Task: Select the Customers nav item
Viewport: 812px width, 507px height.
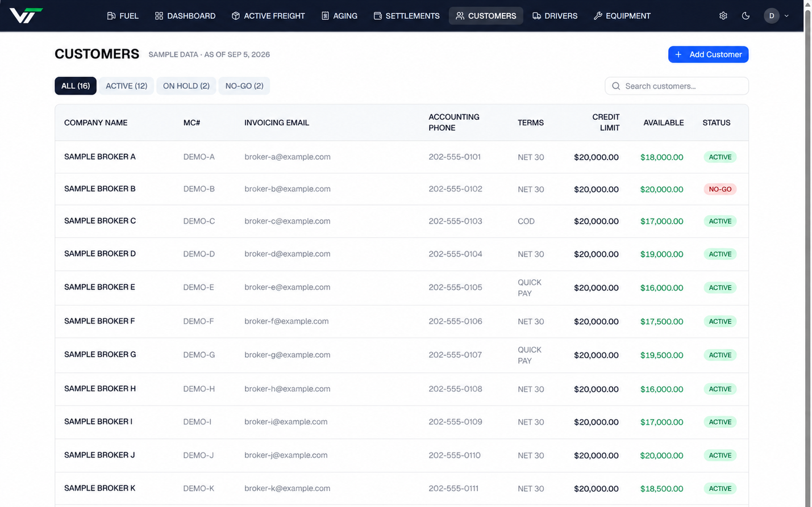Action: tap(486, 16)
